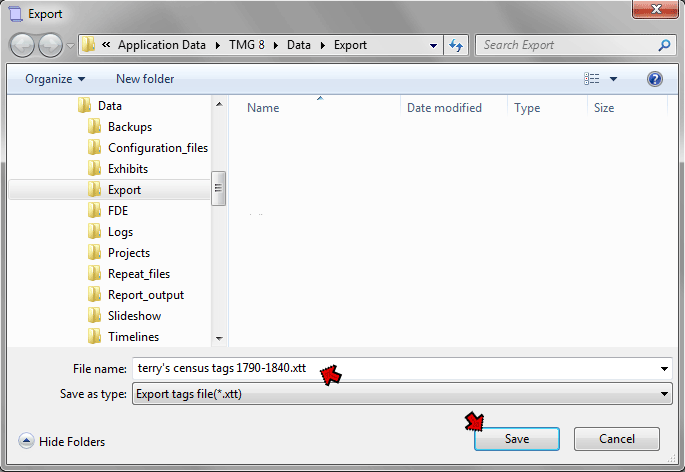The width and height of the screenshot is (685, 472).
Task: Select the Backups folder
Action: tap(130, 127)
